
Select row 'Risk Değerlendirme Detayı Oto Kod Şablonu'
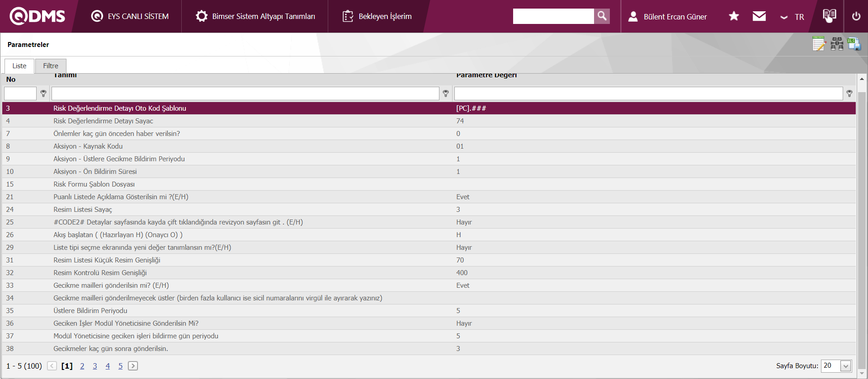tap(429, 108)
